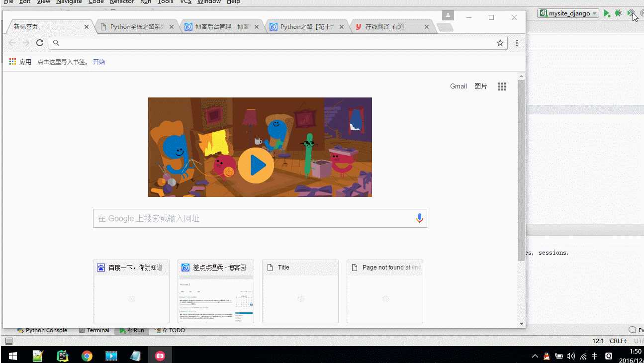
Task: Start voice search with the microphone icon
Action: [420, 218]
